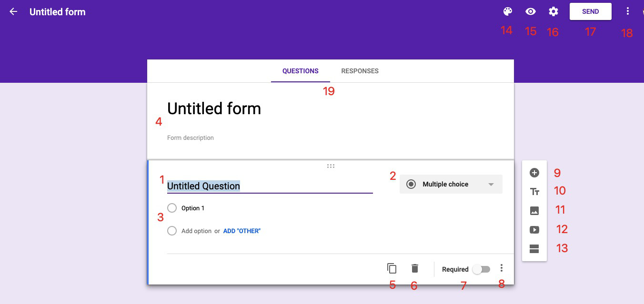Click the Add option radio circle
Viewport: 644px width, 304px height.
(x=172, y=231)
